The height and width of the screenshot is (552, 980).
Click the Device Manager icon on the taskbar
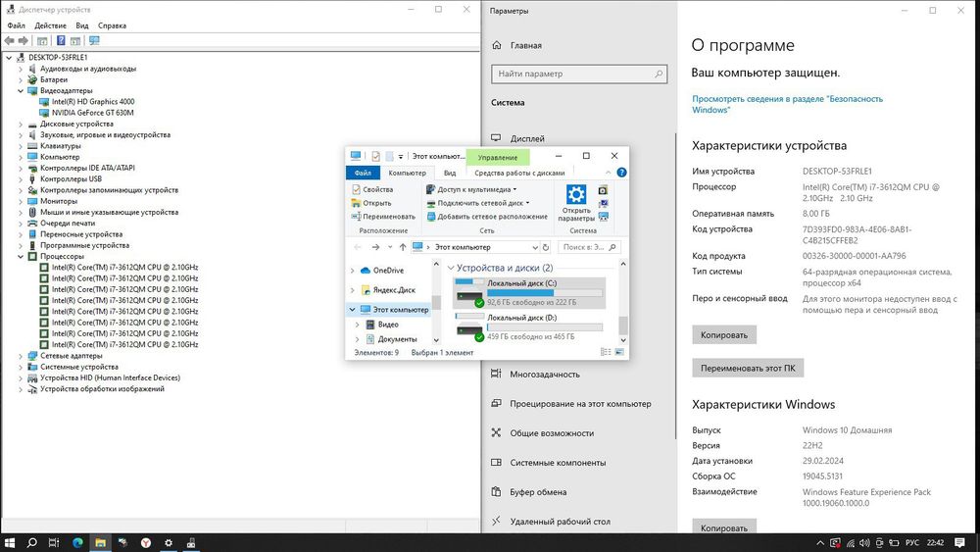coord(191,542)
